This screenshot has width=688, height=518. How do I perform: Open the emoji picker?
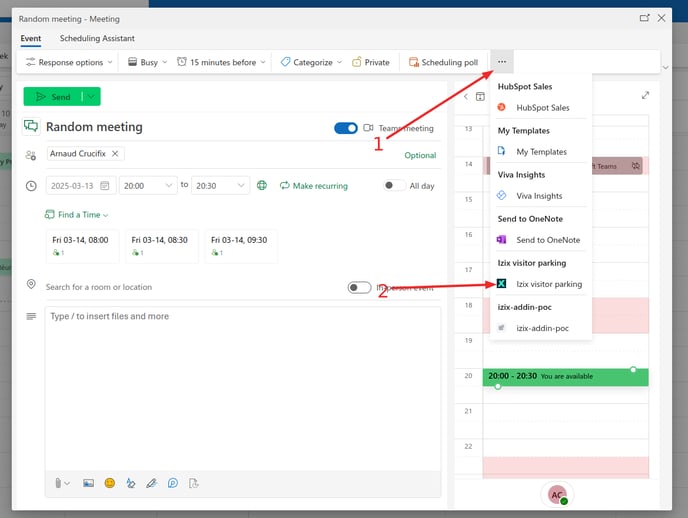click(x=110, y=483)
